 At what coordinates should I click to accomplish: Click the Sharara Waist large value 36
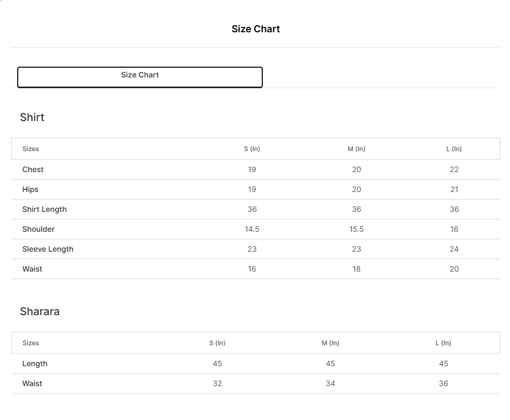click(x=443, y=383)
